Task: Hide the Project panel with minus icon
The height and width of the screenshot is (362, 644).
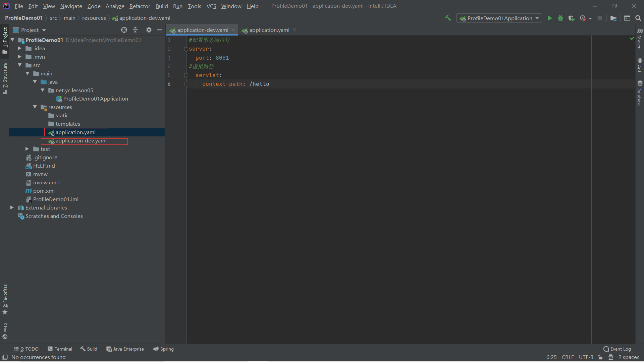Action: (160, 30)
